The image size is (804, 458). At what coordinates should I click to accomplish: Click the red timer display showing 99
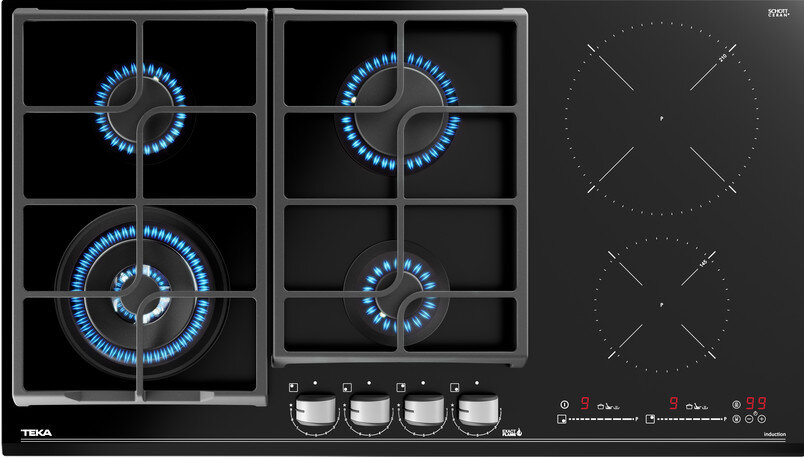click(755, 404)
